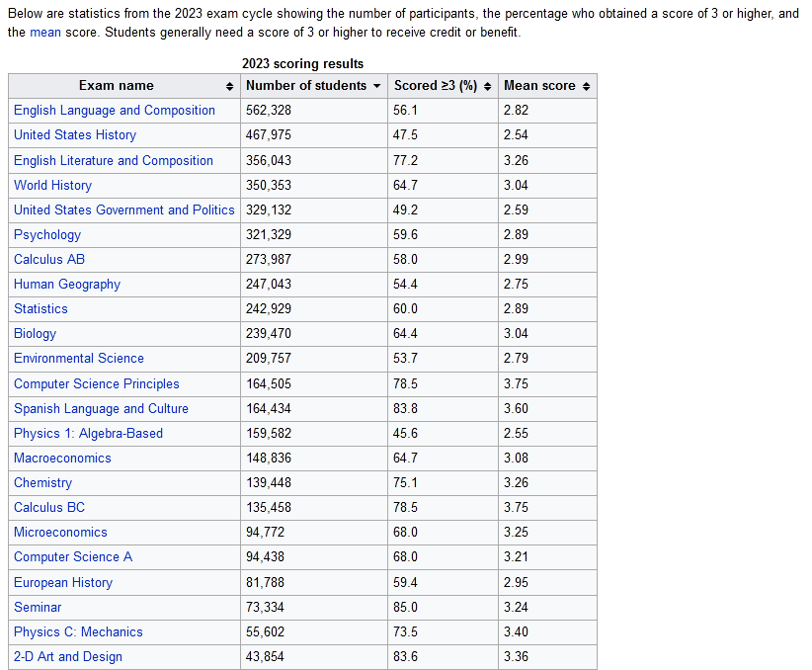Screen dimensions: 812x670
Task: Sort table by the Exam name column header
Action: [x=124, y=86]
